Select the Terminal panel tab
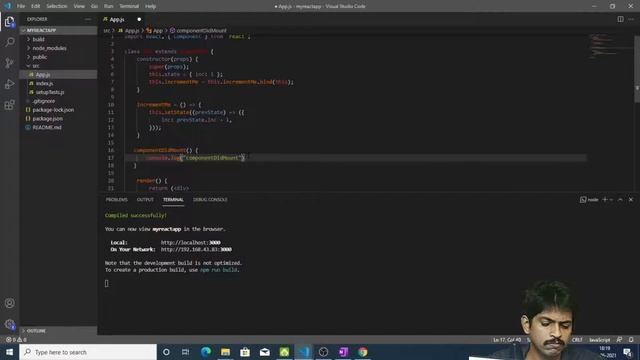640x360 pixels. [x=173, y=200]
